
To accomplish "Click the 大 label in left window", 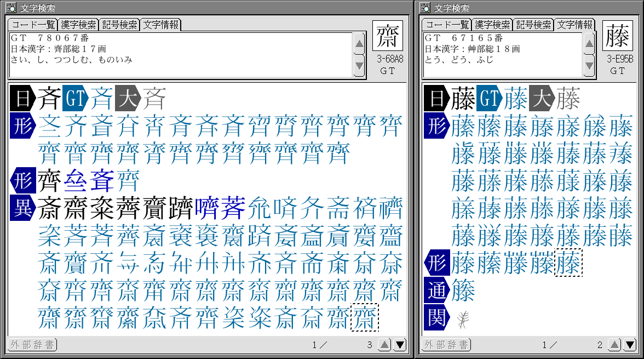I will [x=128, y=100].
